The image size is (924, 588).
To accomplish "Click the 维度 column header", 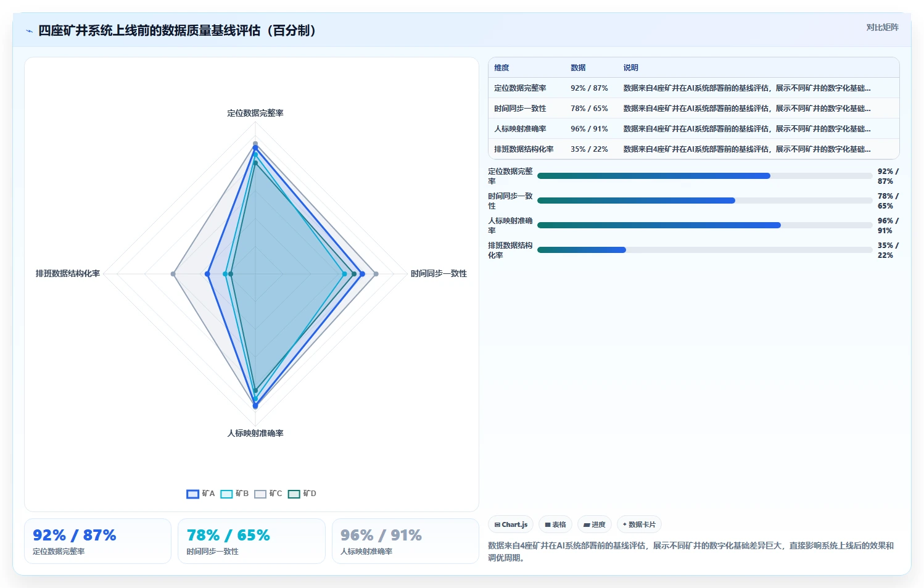I will pos(501,68).
